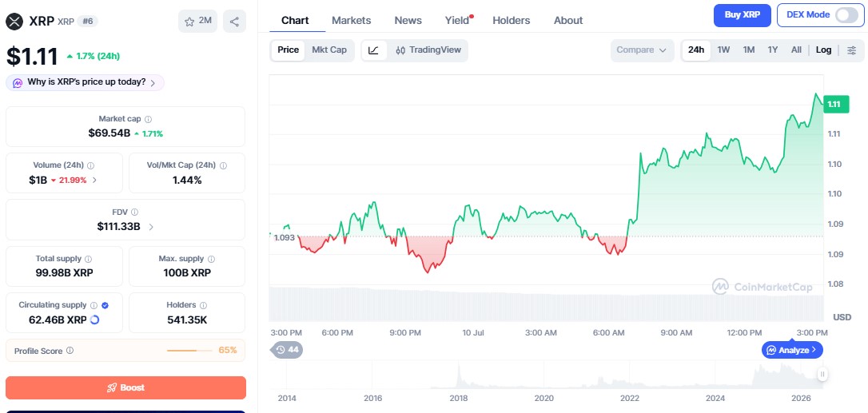Viewport: 868px width, 413px height.
Task: Click the $69.54B market cap value
Action: tap(109, 133)
